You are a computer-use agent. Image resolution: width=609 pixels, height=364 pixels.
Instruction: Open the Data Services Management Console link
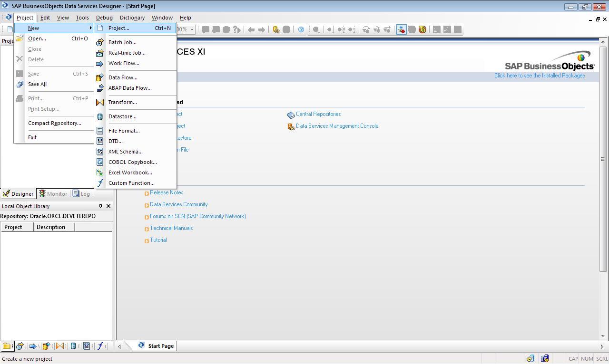pos(337,126)
